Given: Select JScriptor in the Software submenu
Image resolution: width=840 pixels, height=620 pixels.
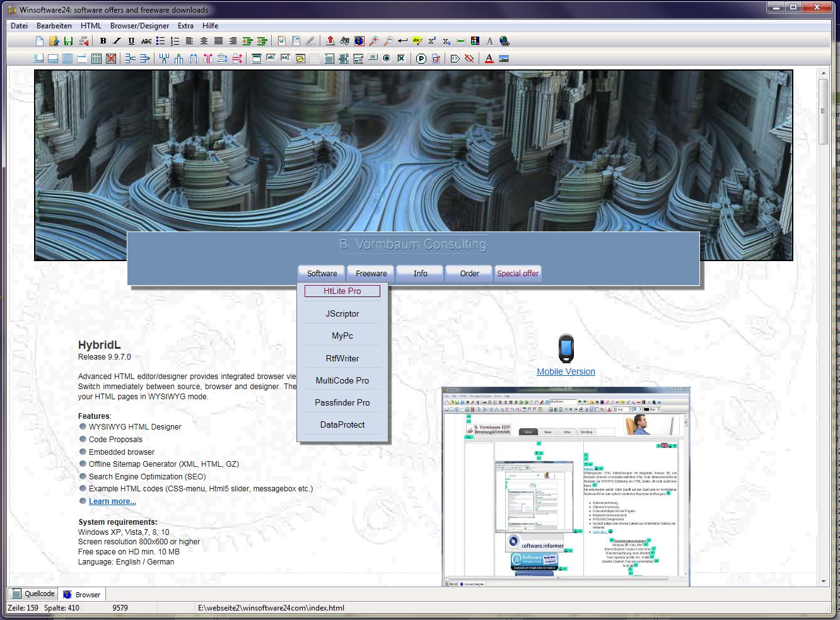Looking at the screenshot, I should tap(342, 313).
